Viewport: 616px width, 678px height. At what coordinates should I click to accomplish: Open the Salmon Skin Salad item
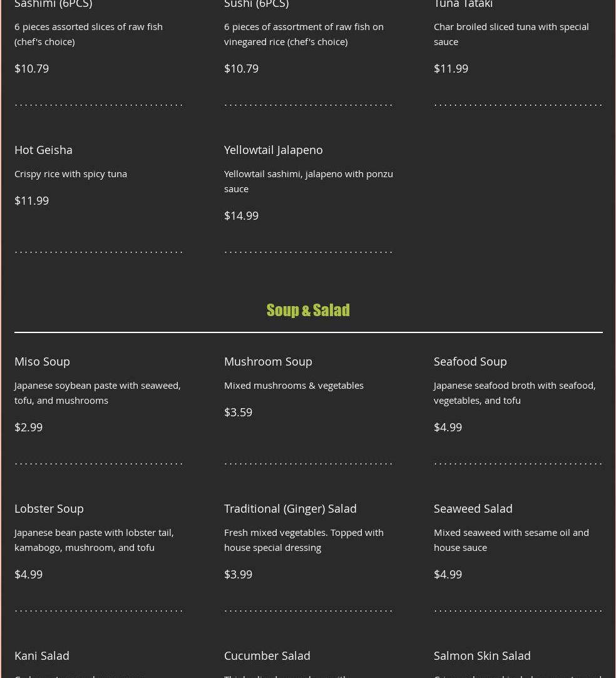(x=482, y=655)
